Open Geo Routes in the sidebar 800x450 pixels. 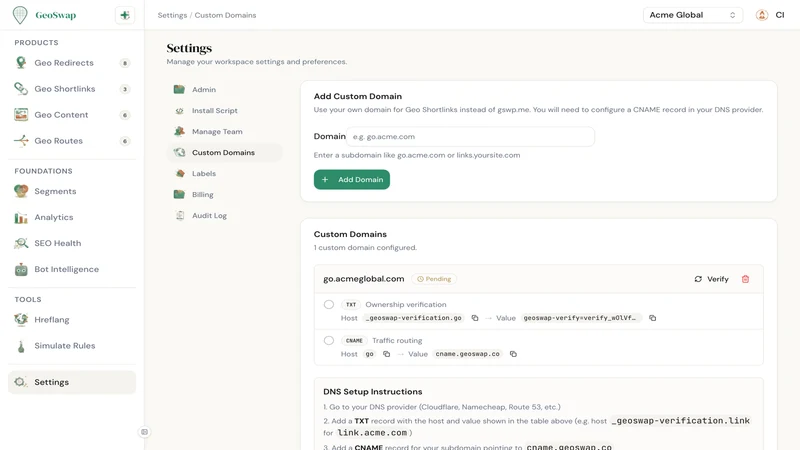click(72, 141)
